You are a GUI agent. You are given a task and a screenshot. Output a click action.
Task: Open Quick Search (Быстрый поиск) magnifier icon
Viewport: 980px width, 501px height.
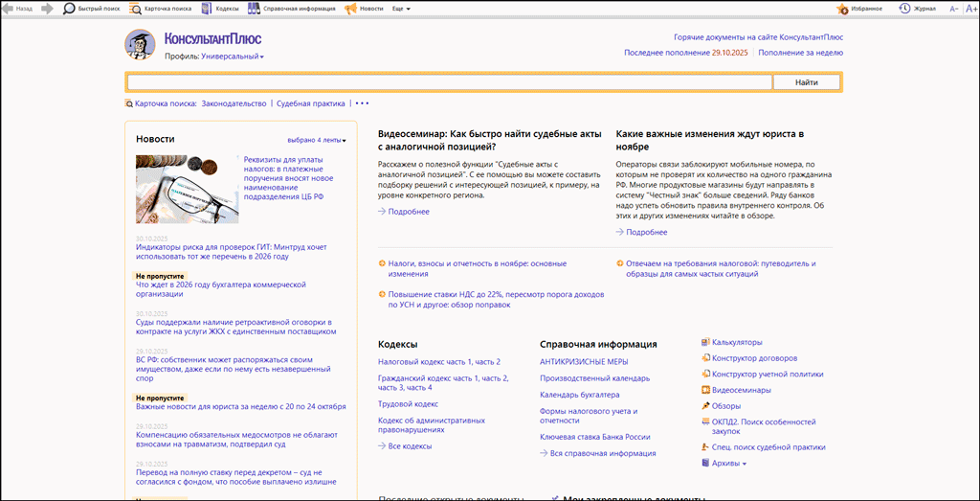[70, 8]
